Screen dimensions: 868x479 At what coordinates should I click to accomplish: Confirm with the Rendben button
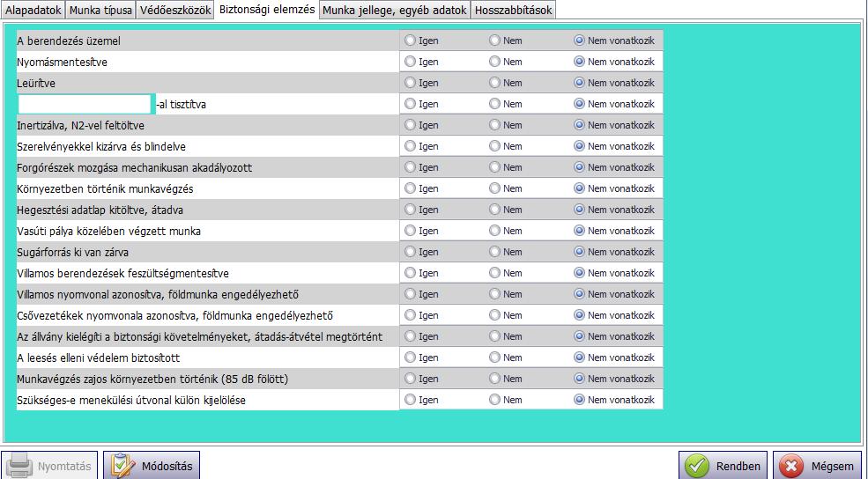point(723,466)
